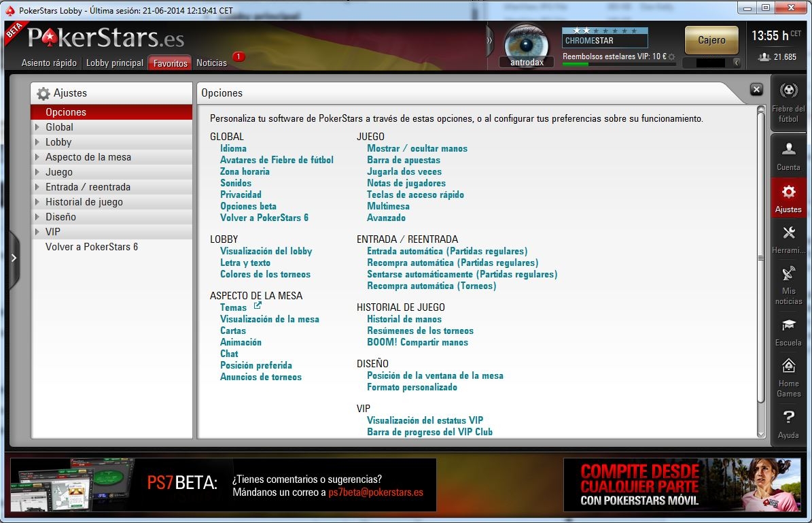
Task: Open the Multimesa link
Action: click(388, 206)
